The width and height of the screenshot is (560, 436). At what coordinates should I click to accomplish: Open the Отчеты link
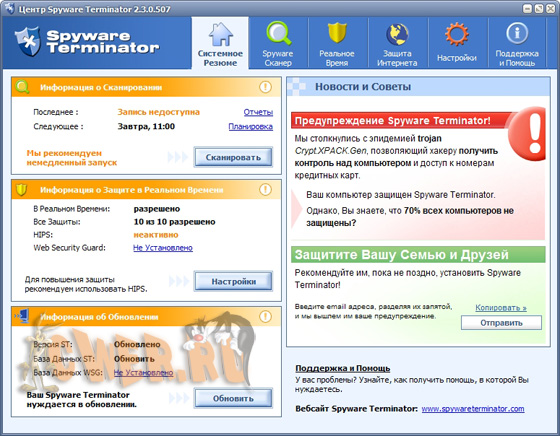(x=258, y=112)
